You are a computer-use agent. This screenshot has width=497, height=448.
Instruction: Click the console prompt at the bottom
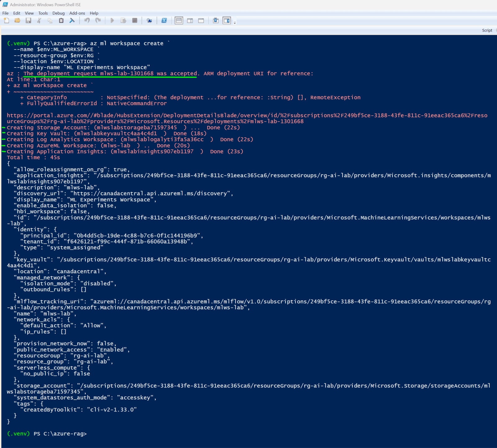pyautogui.click(x=47, y=434)
